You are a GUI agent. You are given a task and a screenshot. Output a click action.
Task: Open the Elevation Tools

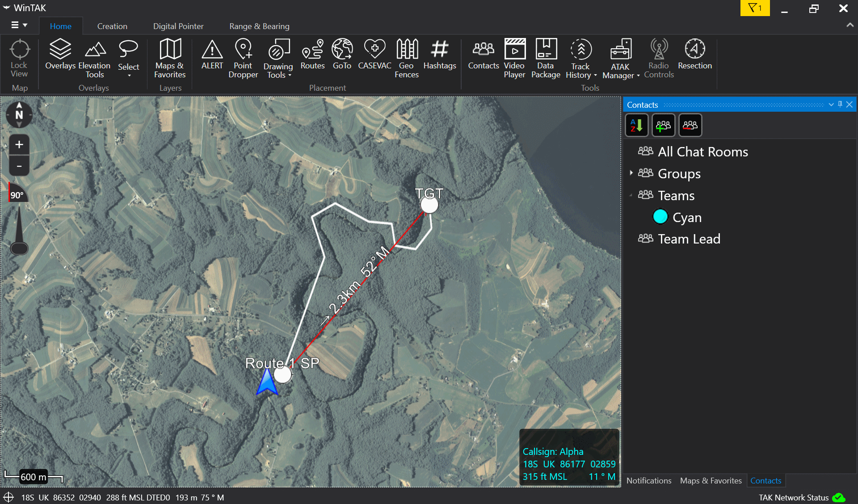(94, 59)
